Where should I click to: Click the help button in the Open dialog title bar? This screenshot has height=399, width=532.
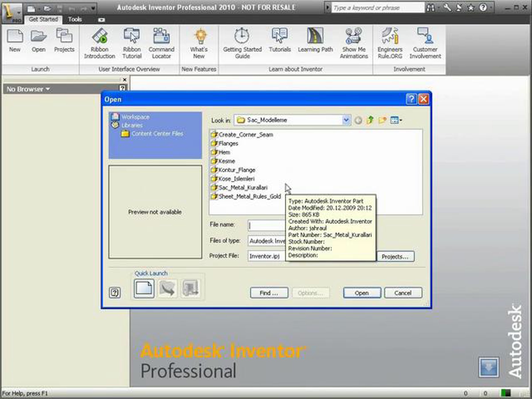(411, 99)
